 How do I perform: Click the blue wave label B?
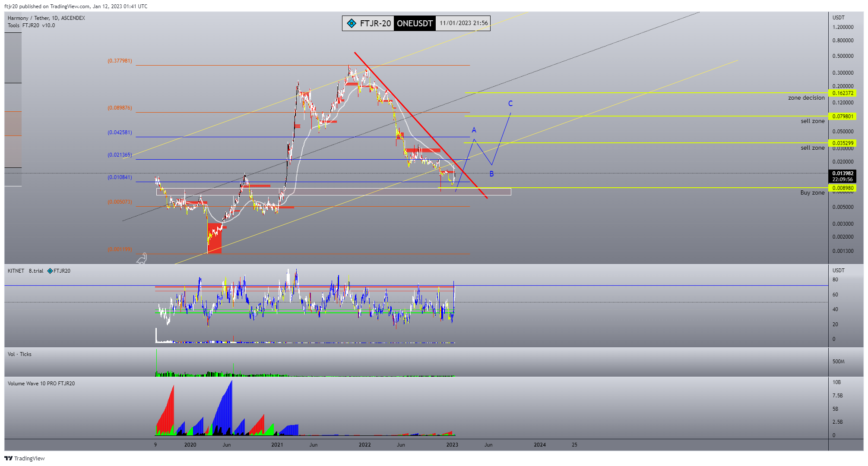coord(491,174)
